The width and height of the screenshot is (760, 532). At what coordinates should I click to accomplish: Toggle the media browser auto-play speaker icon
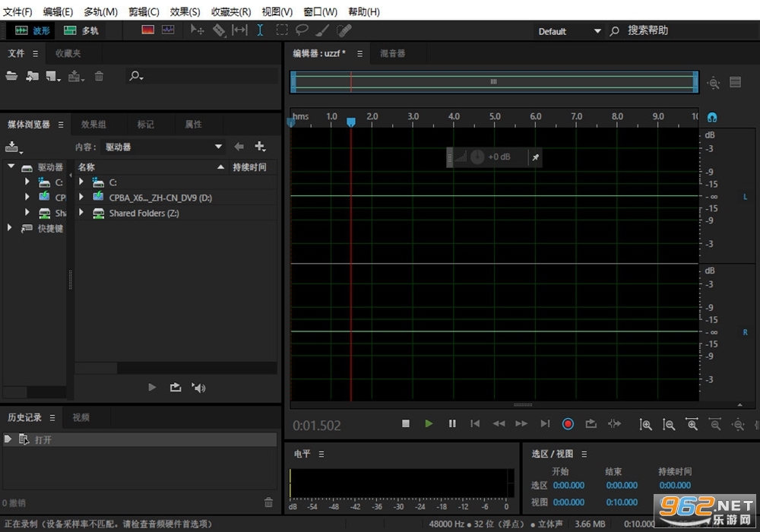pyautogui.click(x=198, y=387)
